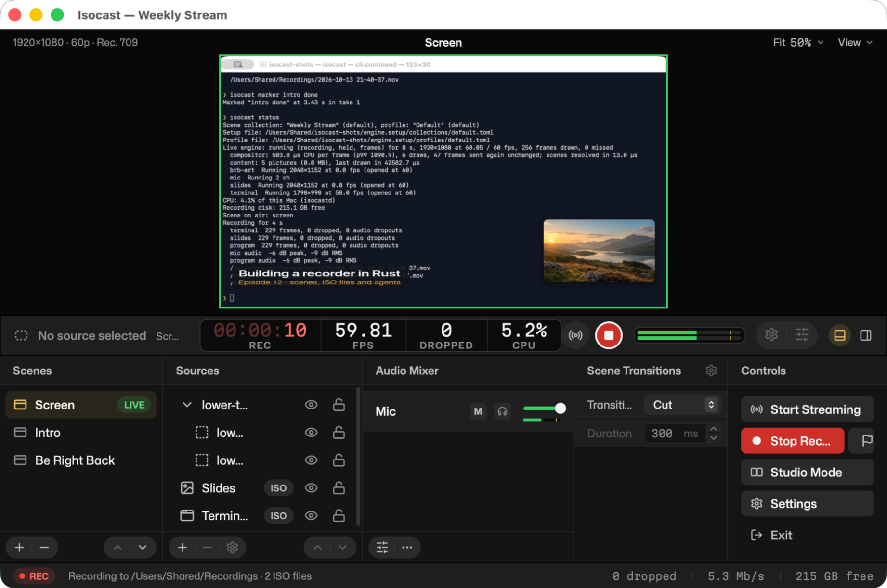Click Stop Rec... button in Controls
Screen dimensions: 887x588
793,441
